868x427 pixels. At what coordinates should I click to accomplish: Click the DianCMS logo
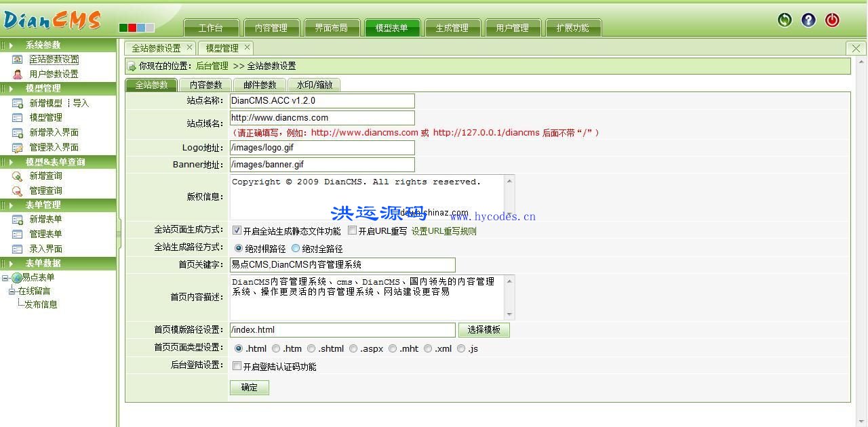pos(52,20)
